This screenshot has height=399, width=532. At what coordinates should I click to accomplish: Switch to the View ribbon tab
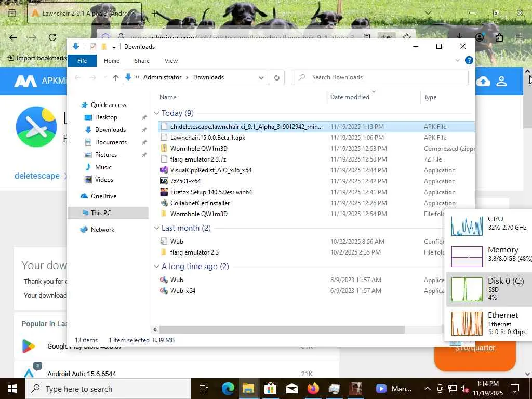pyautogui.click(x=171, y=61)
